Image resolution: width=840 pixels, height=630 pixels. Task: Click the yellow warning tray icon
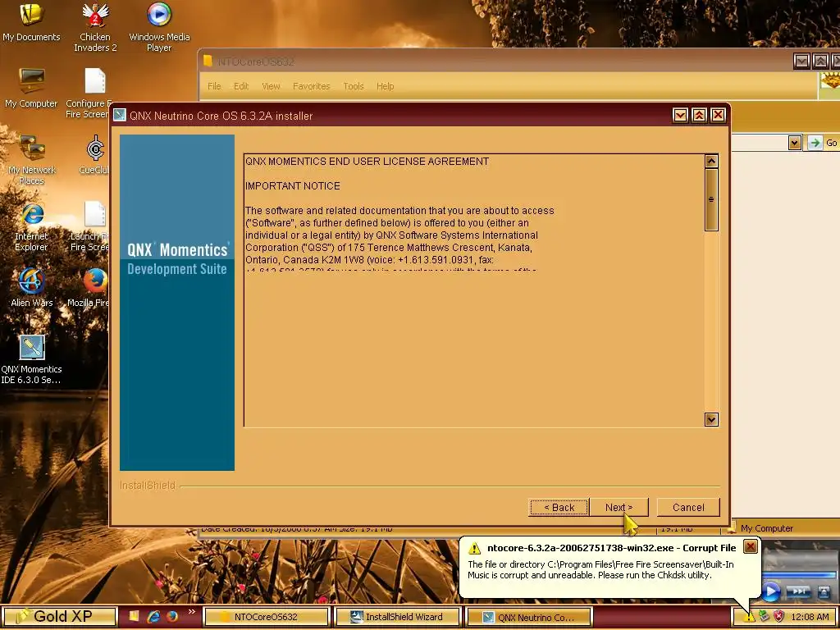click(x=750, y=617)
